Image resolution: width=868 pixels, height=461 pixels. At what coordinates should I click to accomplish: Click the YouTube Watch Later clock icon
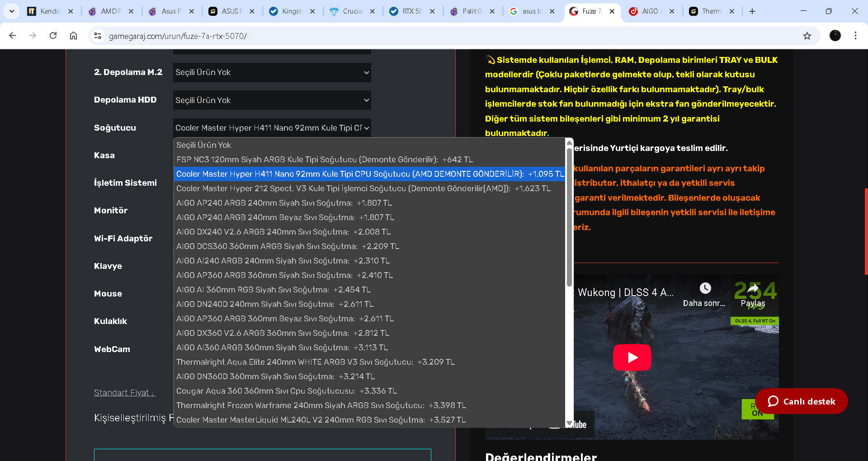point(705,288)
